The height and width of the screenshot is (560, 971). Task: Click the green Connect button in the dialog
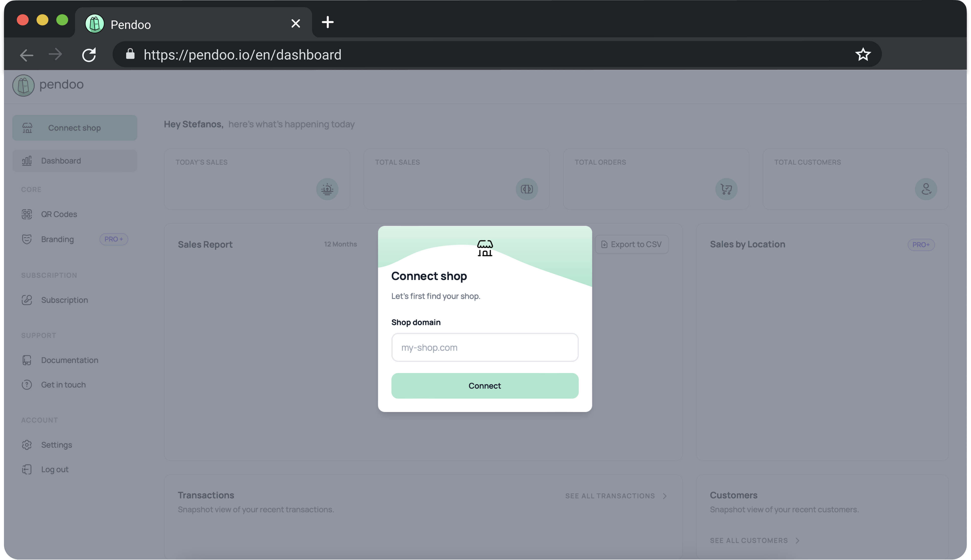click(x=485, y=386)
